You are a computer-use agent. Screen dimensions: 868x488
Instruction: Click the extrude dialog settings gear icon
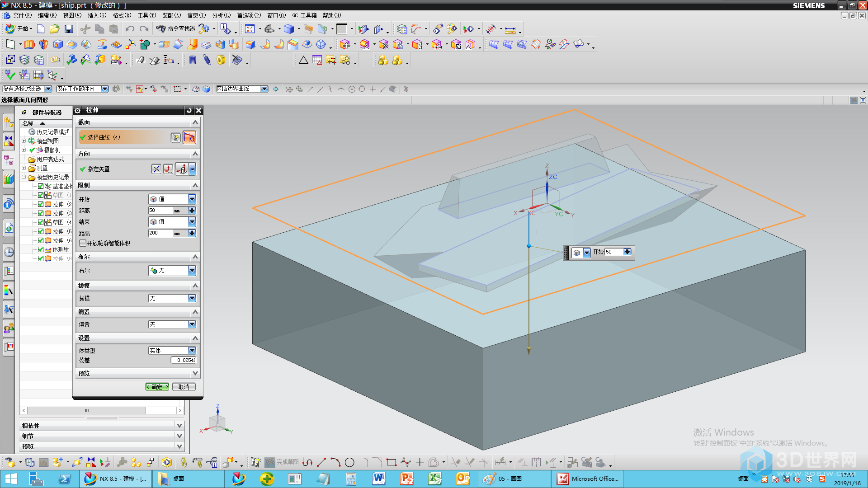point(77,110)
